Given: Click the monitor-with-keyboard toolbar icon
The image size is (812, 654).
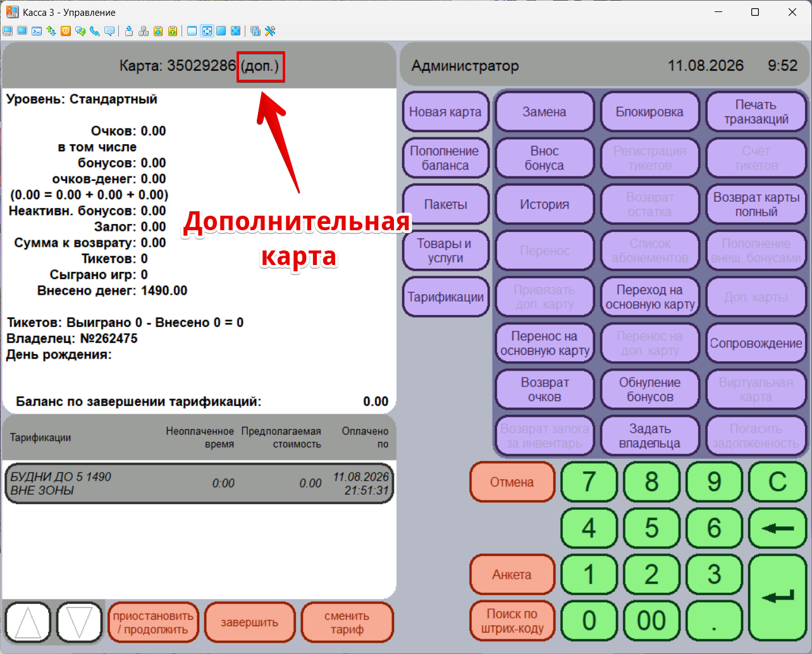Looking at the screenshot, I should [8, 31].
